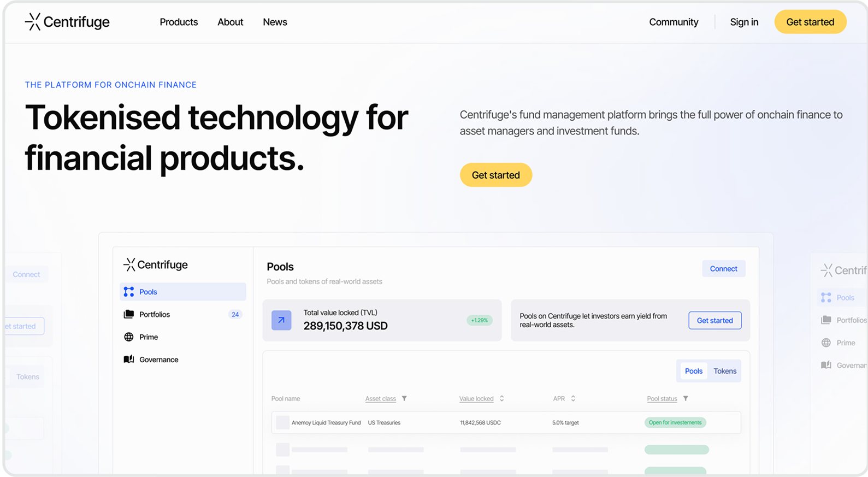This screenshot has height=477, width=868.
Task: Click the Centrifuge logo in the dashboard sidebar
Action: (156, 264)
